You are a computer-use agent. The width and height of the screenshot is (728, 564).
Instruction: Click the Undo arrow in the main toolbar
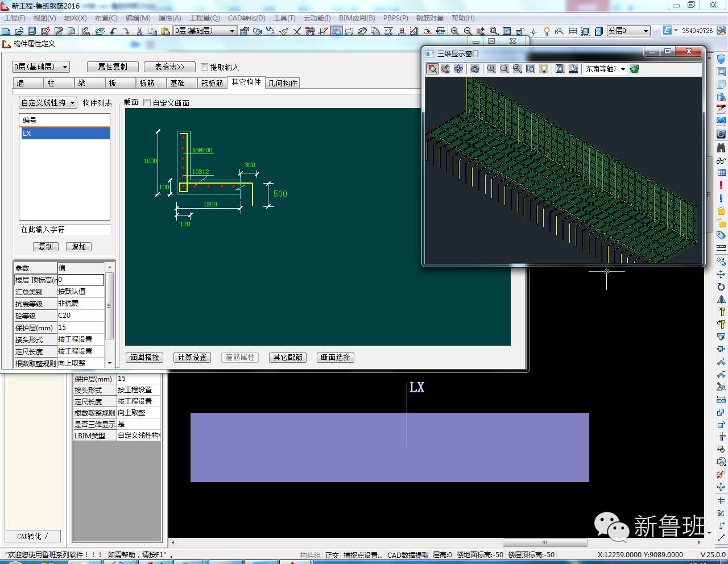click(114, 31)
